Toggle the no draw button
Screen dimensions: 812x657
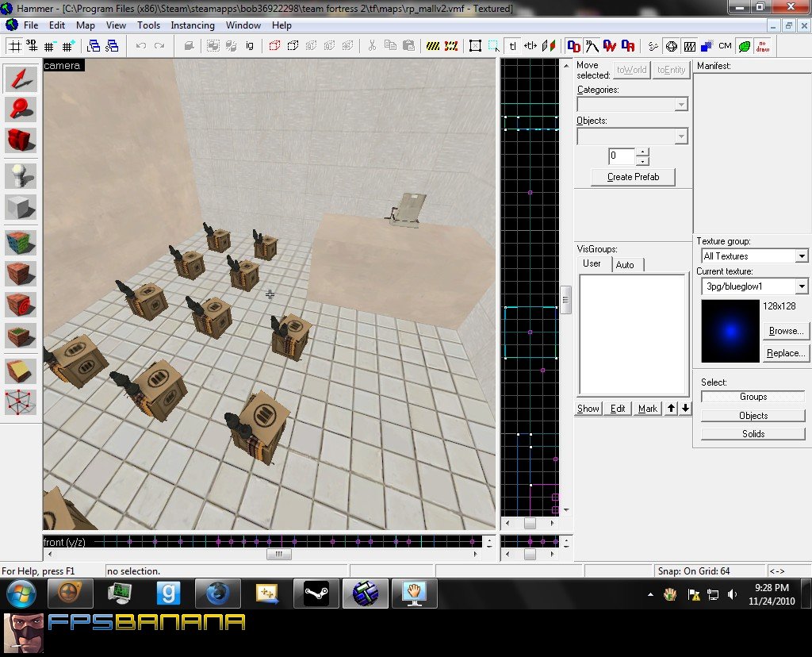click(x=763, y=46)
